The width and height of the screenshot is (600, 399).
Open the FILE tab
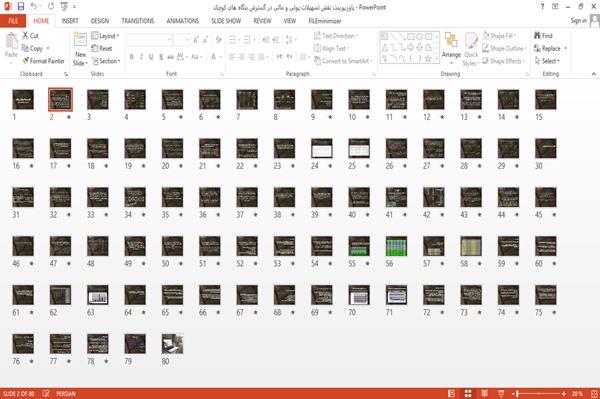pyautogui.click(x=13, y=21)
